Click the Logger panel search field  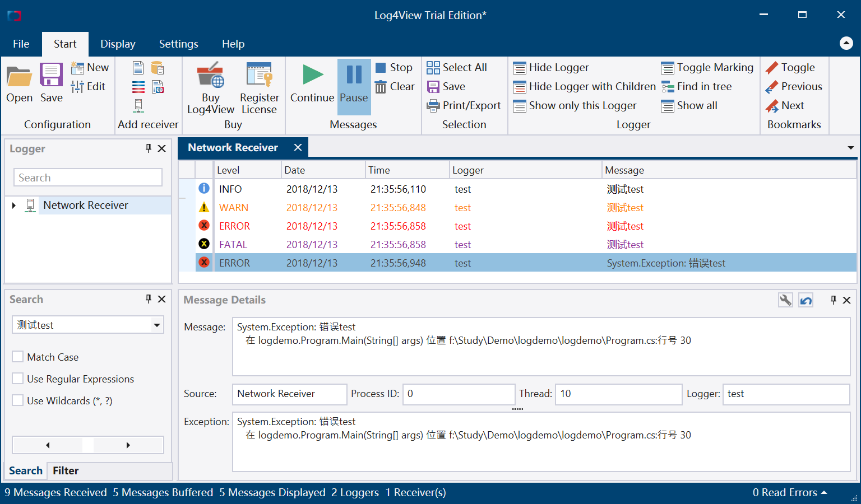coord(88,178)
